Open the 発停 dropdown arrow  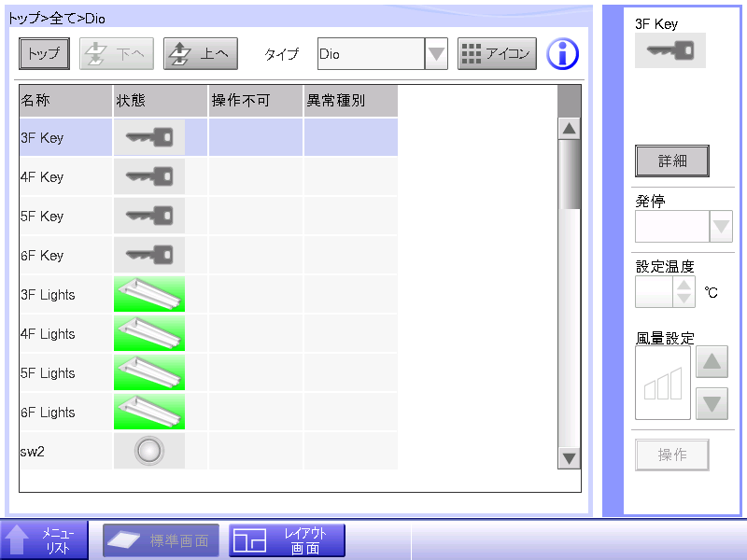coord(721,227)
